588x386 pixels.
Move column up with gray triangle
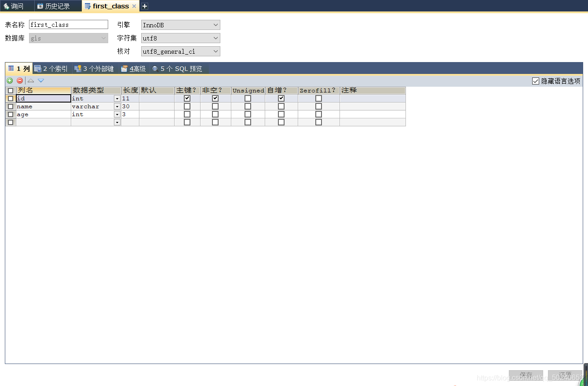pos(31,81)
